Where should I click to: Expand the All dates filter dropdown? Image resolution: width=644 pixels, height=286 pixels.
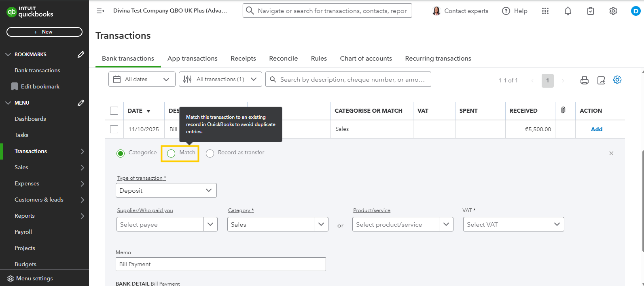[142, 80]
